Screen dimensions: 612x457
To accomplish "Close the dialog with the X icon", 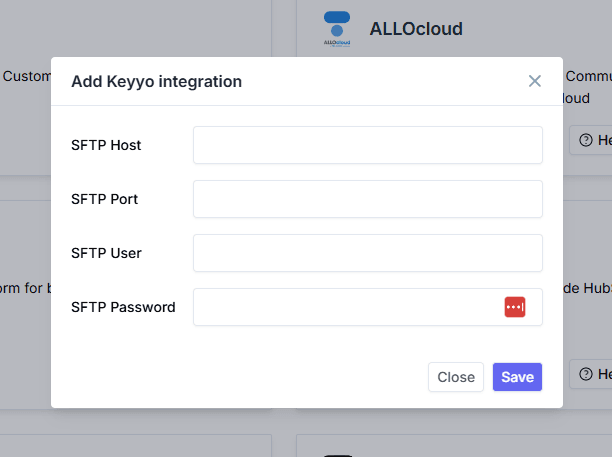I will [535, 81].
